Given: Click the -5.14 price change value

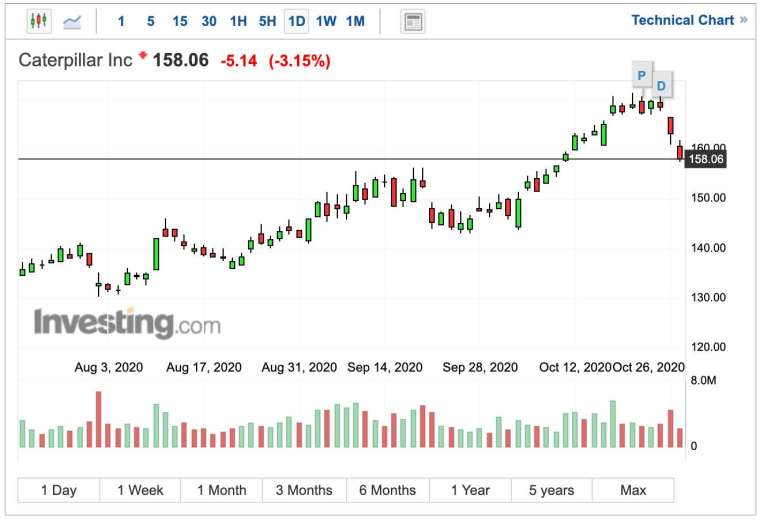Looking at the screenshot, I should click(238, 61).
